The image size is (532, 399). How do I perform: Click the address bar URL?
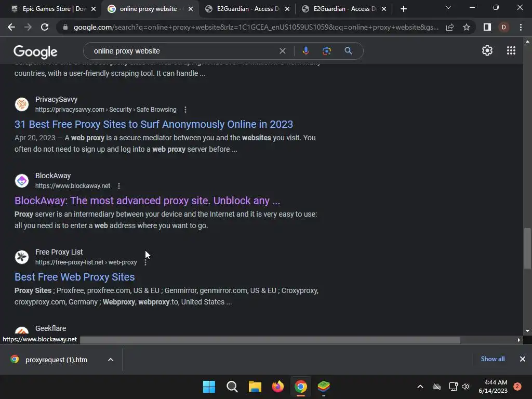pyautogui.click(x=256, y=27)
